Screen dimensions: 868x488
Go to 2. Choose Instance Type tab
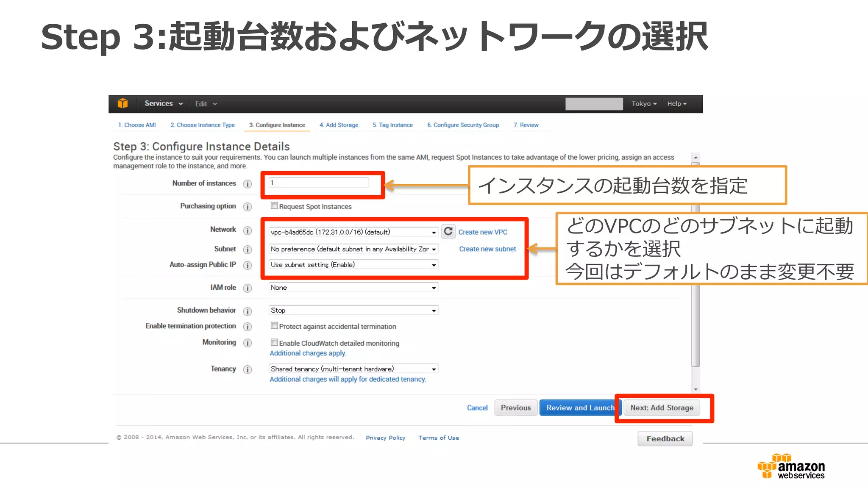[x=203, y=125]
